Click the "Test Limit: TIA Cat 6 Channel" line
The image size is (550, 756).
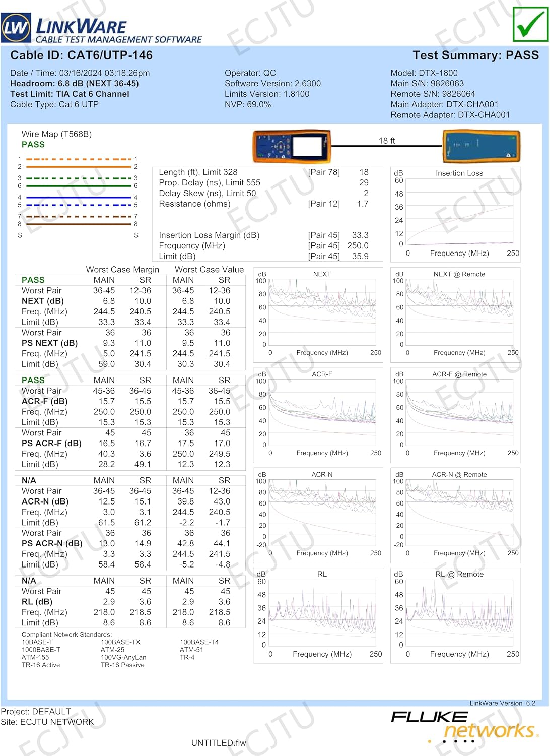point(70,94)
